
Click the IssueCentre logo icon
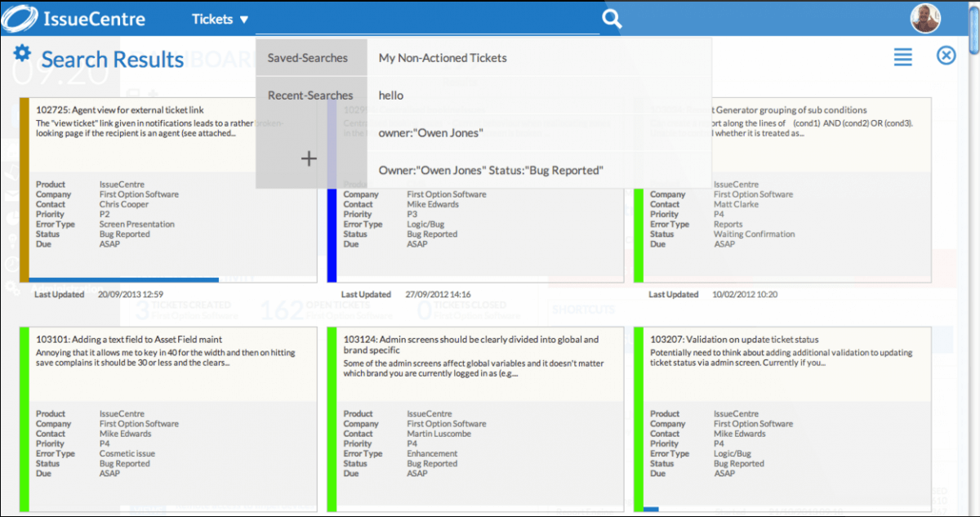[x=20, y=19]
